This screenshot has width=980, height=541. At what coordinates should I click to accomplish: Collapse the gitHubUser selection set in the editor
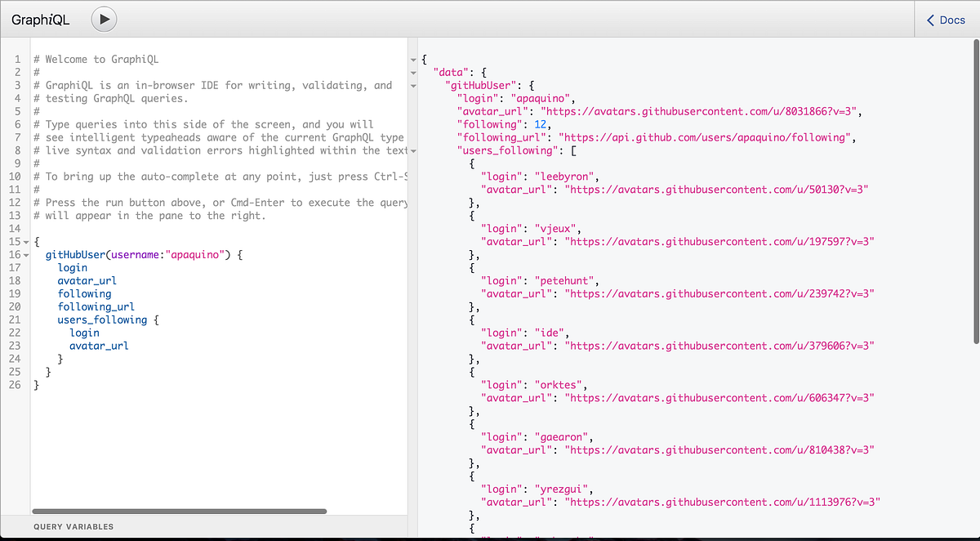pyautogui.click(x=27, y=254)
